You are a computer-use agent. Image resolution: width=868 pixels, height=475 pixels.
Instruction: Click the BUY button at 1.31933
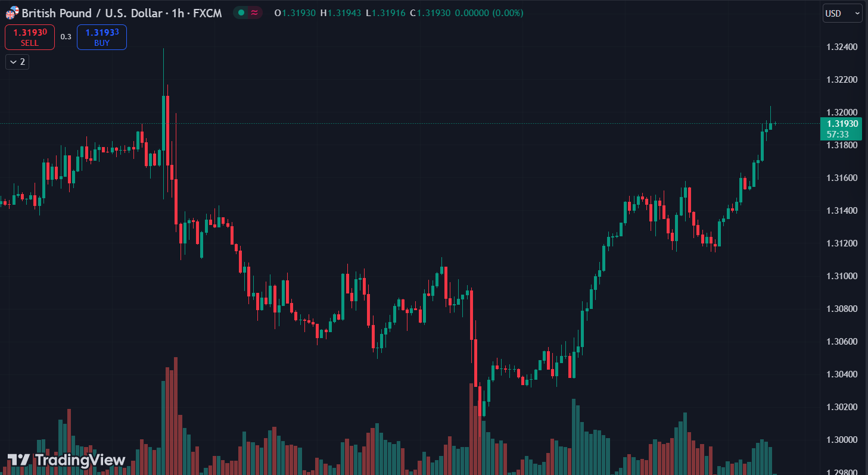tap(102, 37)
